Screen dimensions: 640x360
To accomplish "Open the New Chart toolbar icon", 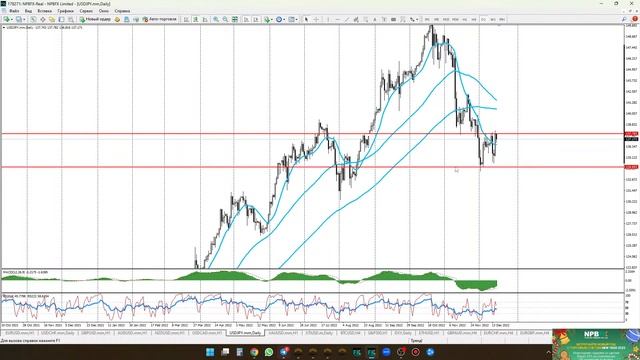I will (7, 19).
